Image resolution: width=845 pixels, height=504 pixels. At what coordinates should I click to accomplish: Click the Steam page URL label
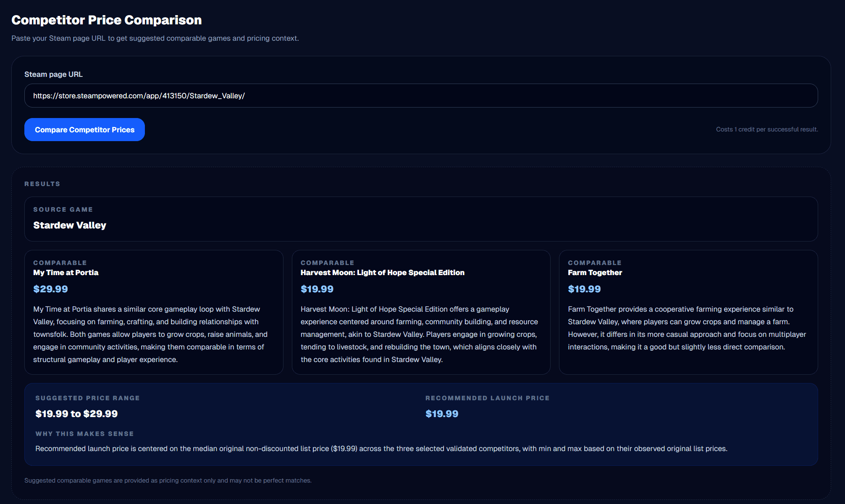53,74
